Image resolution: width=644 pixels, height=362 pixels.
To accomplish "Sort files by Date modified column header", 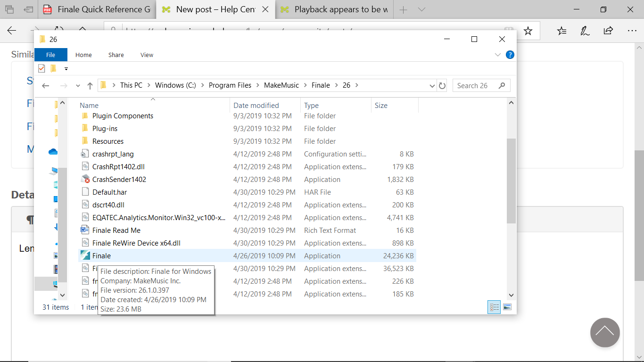I will pos(256,106).
